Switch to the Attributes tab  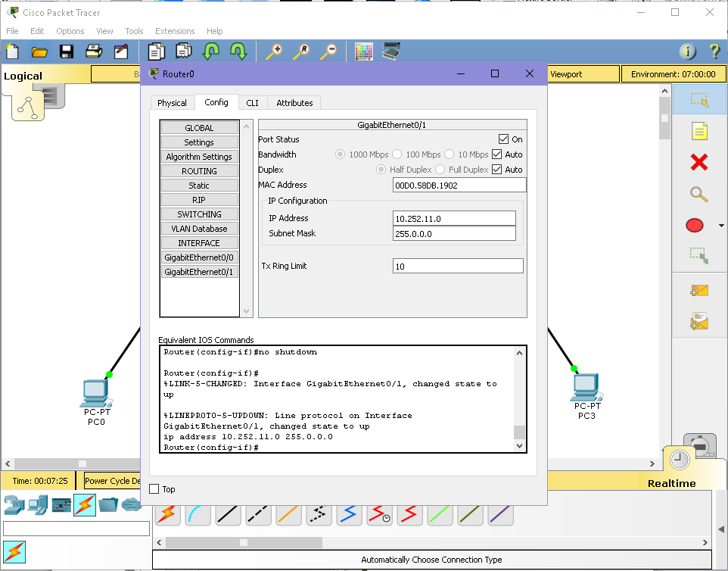tap(294, 103)
